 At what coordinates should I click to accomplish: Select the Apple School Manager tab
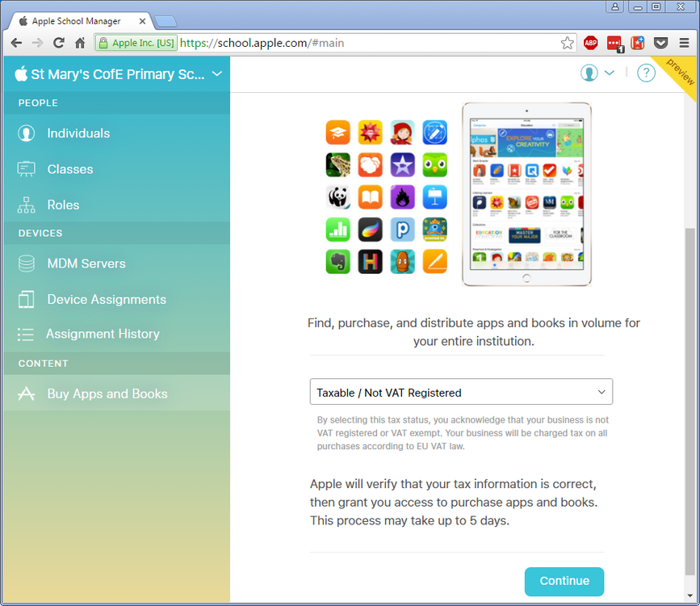pyautogui.click(x=77, y=21)
